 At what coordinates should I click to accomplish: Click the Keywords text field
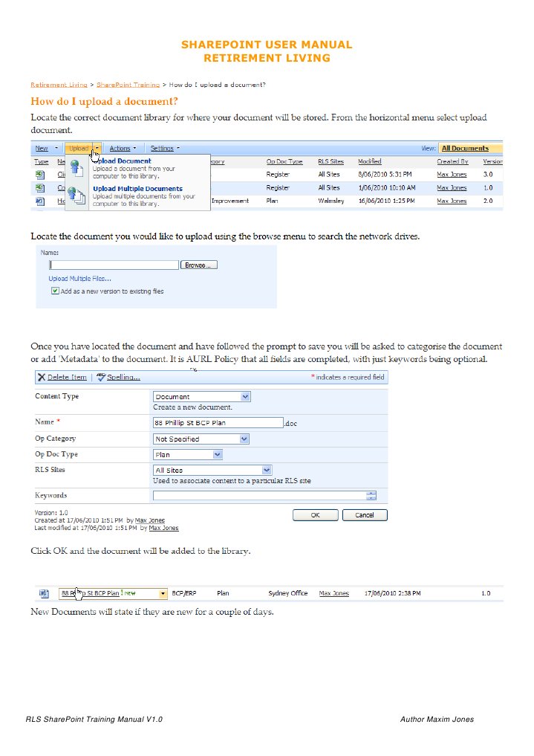tap(259, 495)
